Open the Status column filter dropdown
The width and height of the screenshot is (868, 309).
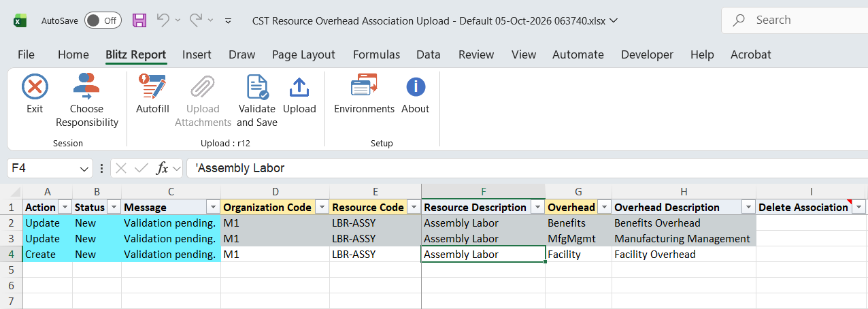pyautogui.click(x=114, y=207)
